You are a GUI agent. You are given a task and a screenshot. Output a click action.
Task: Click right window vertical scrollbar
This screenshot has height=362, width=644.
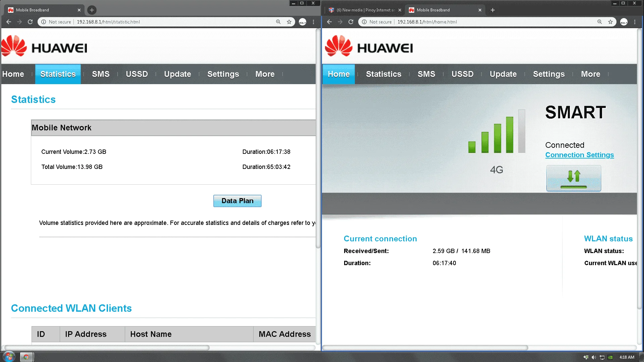tap(639, 169)
